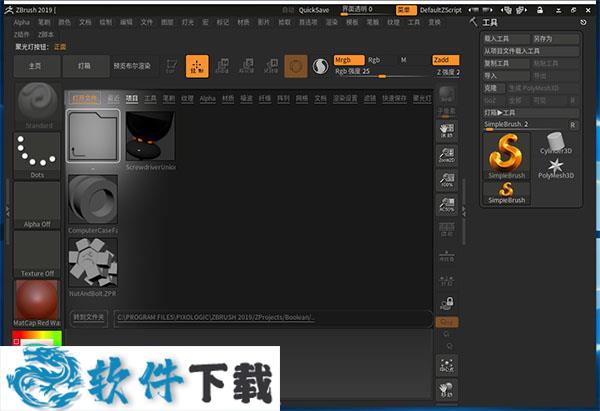Image resolution: width=600 pixels, height=411 pixels.
Task: Click the lock icon in title bar
Action: click(x=540, y=10)
